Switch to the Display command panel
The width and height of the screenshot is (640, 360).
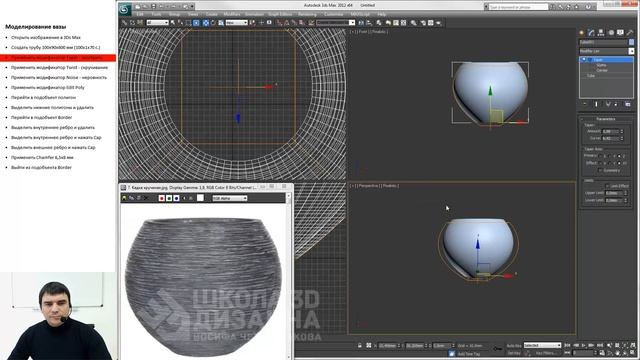(620, 33)
